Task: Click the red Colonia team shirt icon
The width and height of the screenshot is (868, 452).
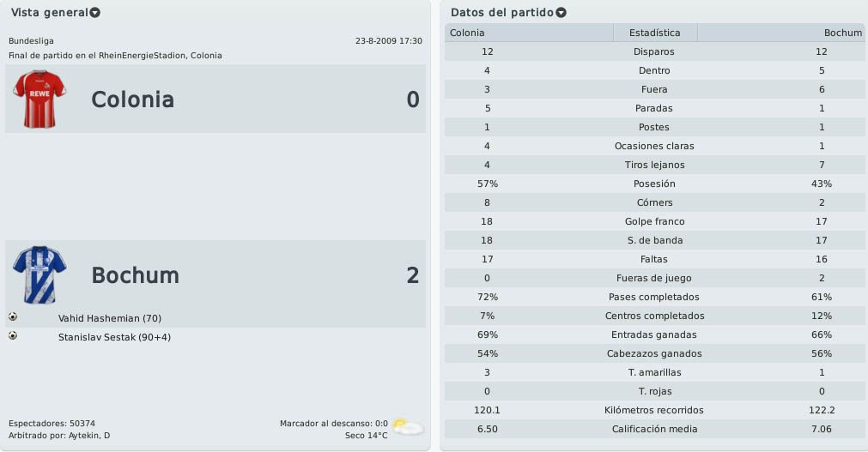Action: point(39,99)
